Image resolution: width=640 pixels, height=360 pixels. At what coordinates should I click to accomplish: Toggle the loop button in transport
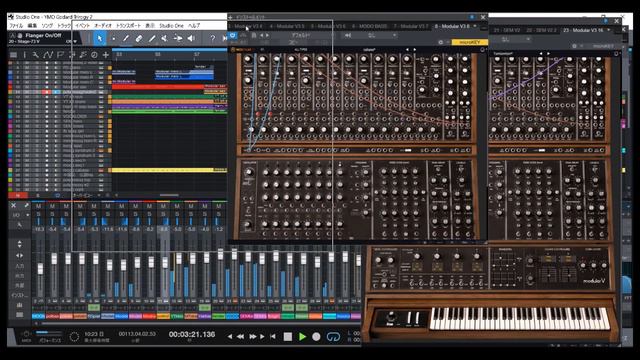coord(333,337)
